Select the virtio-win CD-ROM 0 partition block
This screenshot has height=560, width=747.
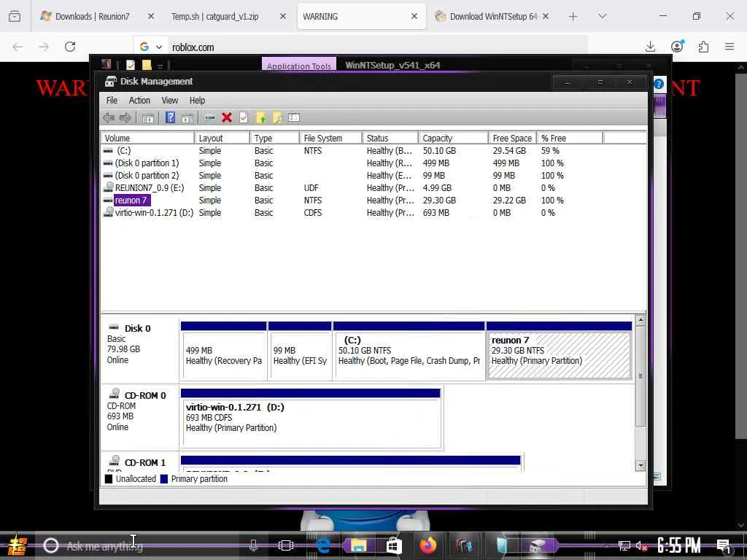311,419
